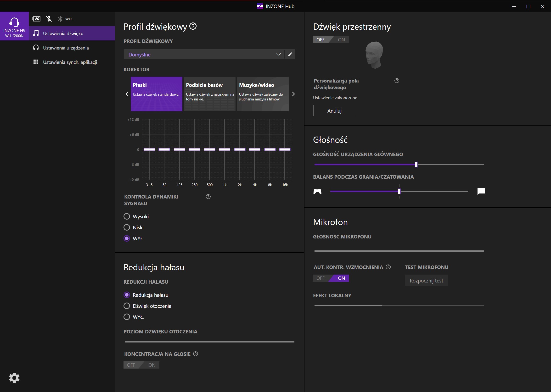551x392 pixels.
Task: Click the Bluetooth status icon
Action: coord(60,19)
